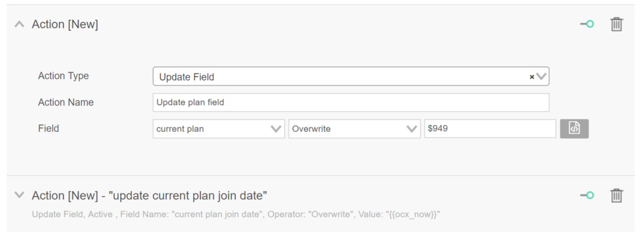
Task: Clear the Update Field selection with the x
Action: pyautogui.click(x=531, y=77)
